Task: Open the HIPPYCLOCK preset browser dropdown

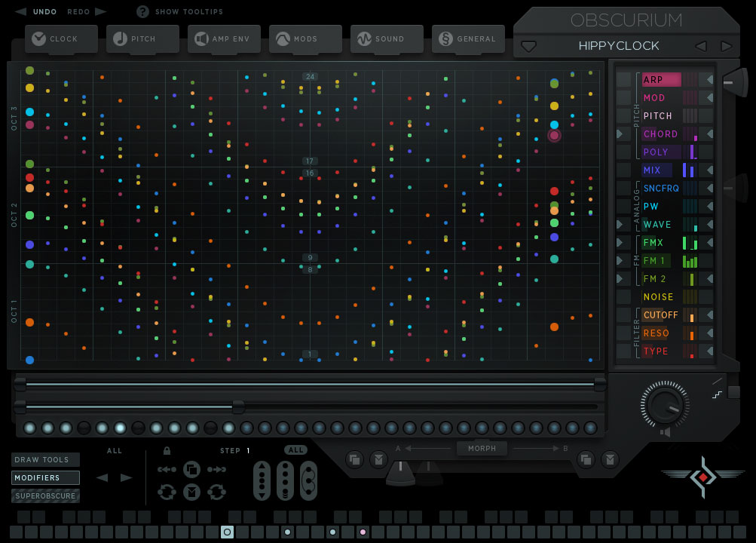Action: pyautogui.click(x=529, y=46)
